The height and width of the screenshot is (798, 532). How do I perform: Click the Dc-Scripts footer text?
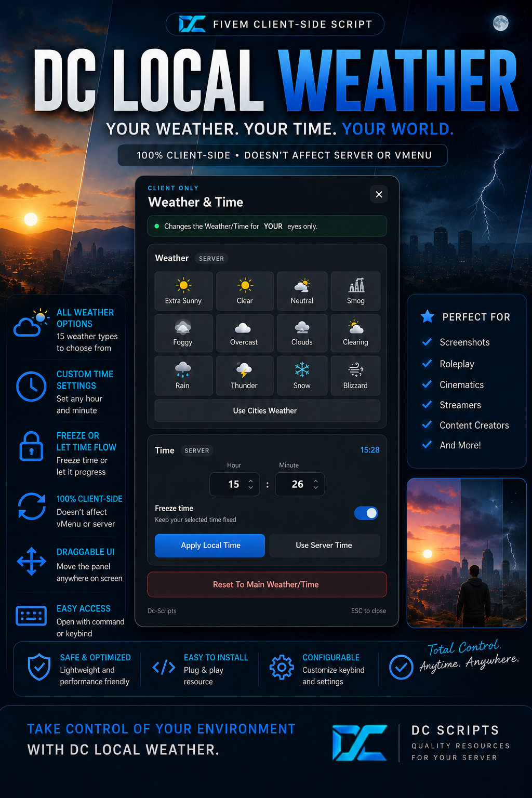(162, 611)
